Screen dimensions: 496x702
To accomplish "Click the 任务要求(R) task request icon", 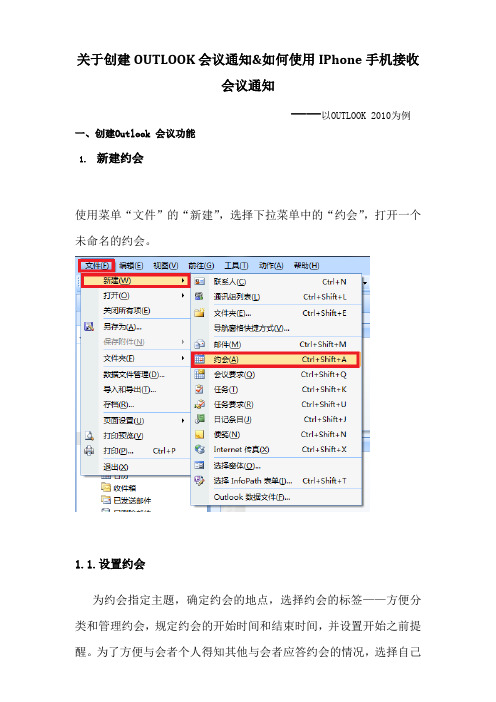I will (200, 404).
